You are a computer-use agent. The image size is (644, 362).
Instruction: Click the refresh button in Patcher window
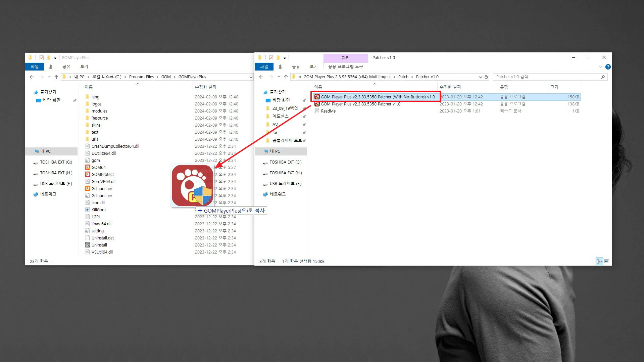click(x=486, y=77)
